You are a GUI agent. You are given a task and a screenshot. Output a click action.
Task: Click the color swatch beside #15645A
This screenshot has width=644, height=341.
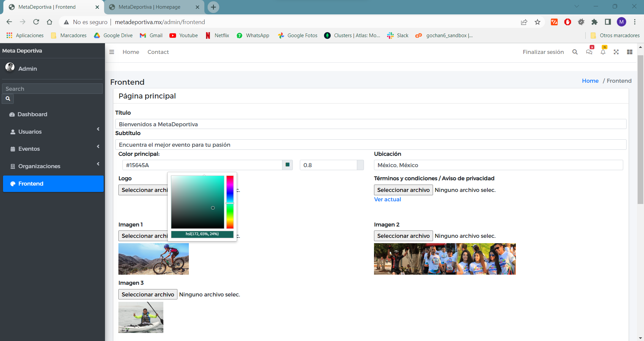pos(287,165)
